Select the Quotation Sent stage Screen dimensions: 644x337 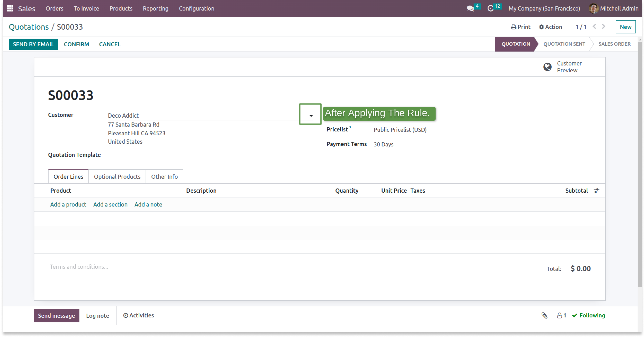click(564, 44)
